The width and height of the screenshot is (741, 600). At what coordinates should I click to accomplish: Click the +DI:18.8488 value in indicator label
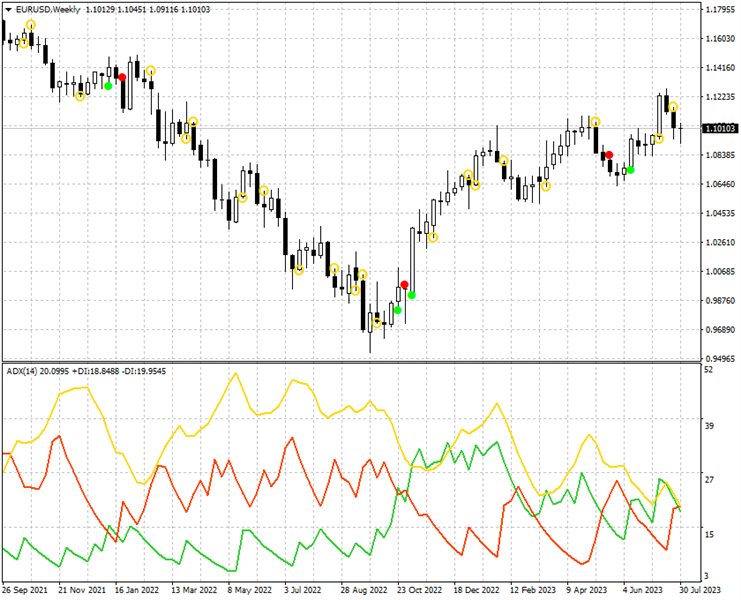click(96, 371)
